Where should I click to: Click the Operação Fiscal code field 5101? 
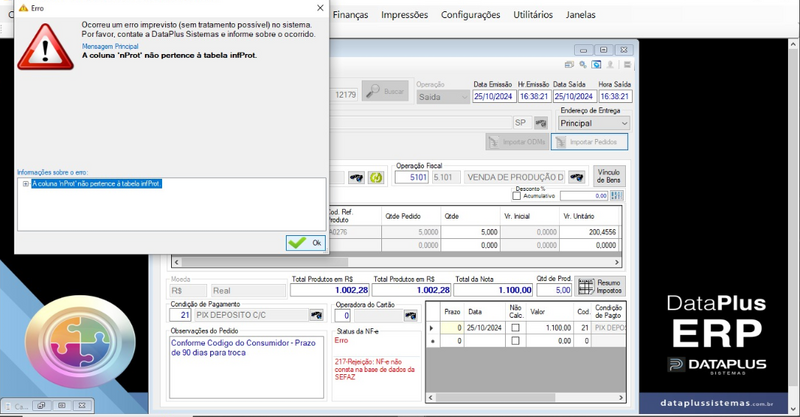click(x=412, y=177)
